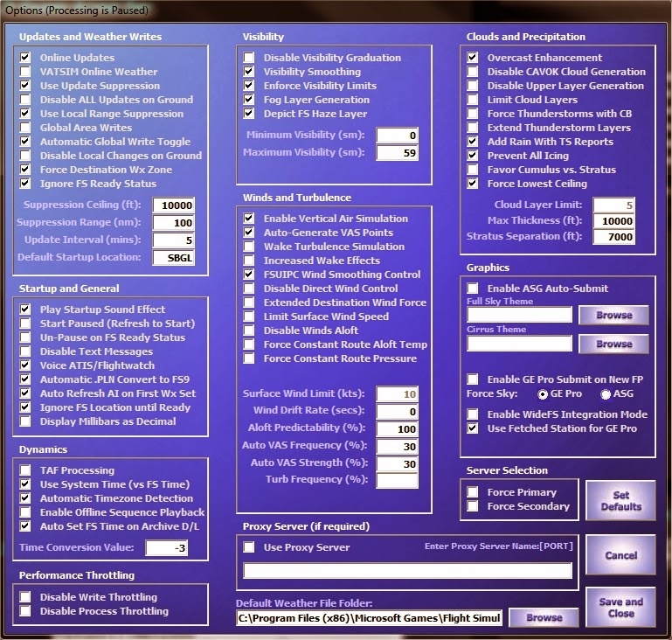The height and width of the screenshot is (640, 672).
Task: Enable Disable Winds Aloft option
Action: pos(248,330)
